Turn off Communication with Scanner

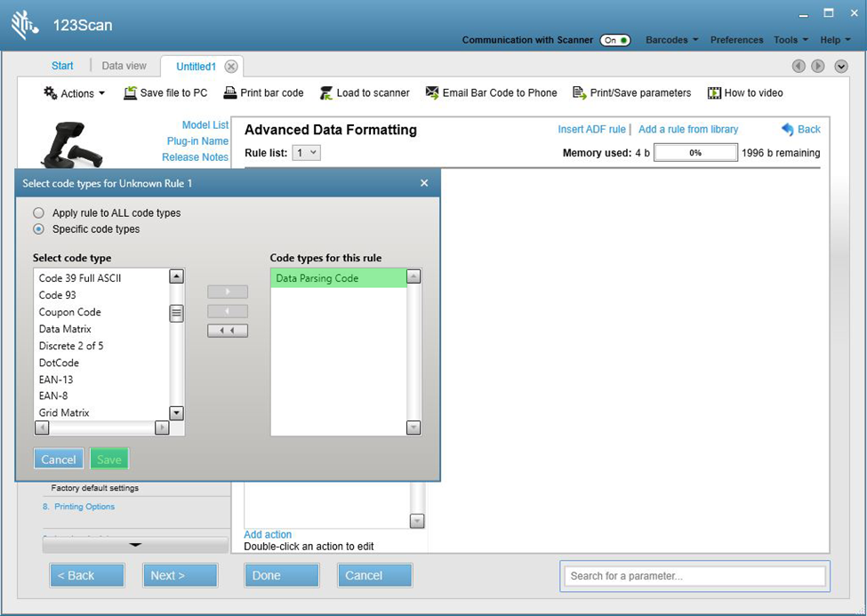coord(614,40)
